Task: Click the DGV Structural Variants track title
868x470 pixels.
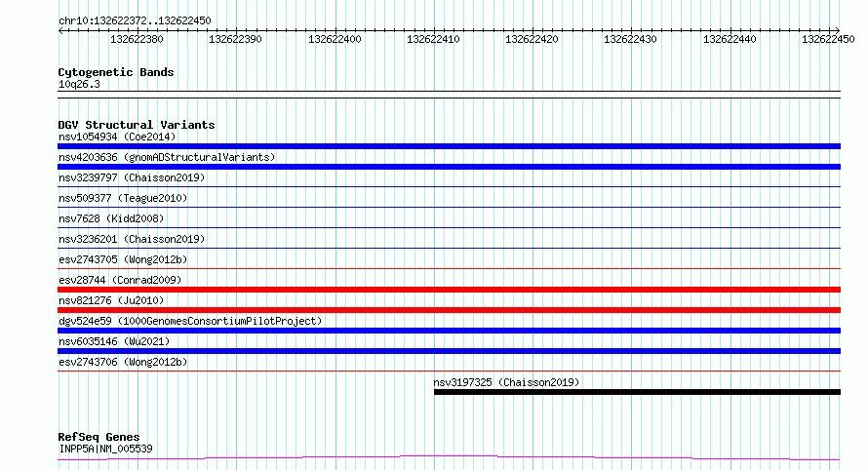Action: 137,125
